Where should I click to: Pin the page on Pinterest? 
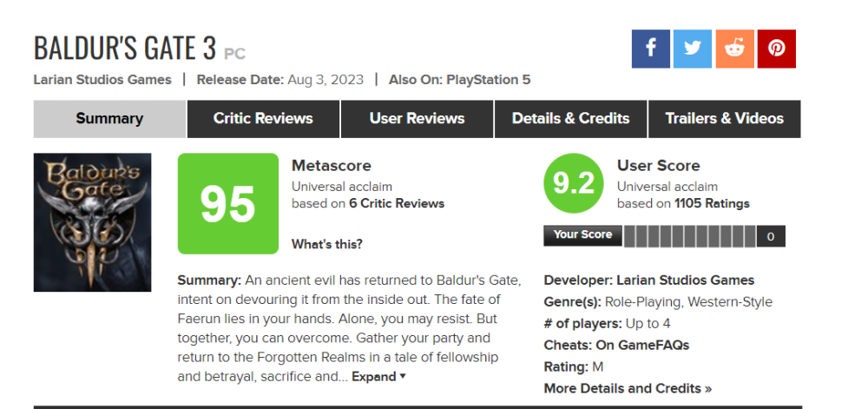tap(776, 49)
